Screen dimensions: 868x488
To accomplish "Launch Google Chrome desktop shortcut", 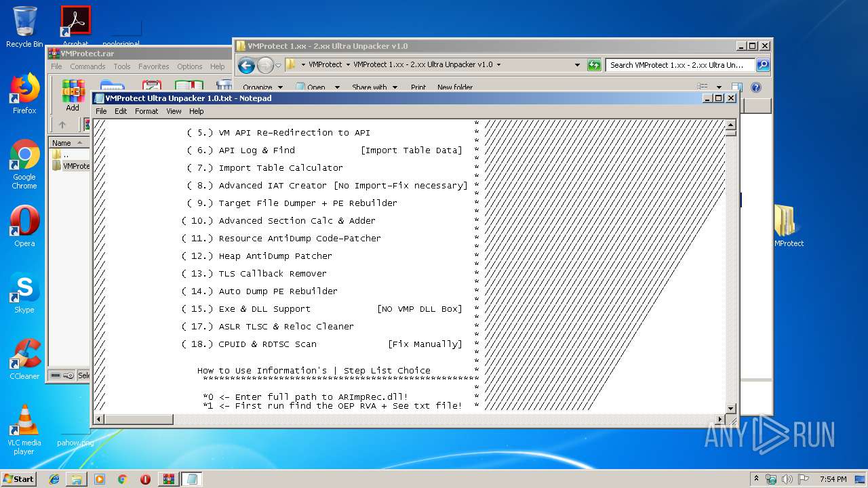I will (24, 164).
